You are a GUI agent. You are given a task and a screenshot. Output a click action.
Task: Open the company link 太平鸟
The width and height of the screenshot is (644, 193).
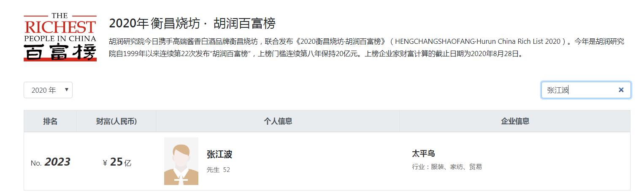click(x=423, y=153)
